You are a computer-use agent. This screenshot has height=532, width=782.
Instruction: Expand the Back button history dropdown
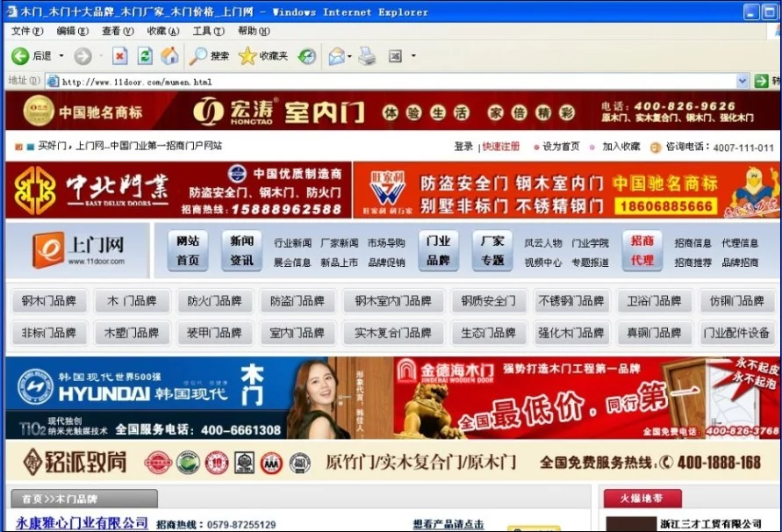click(61, 56)
